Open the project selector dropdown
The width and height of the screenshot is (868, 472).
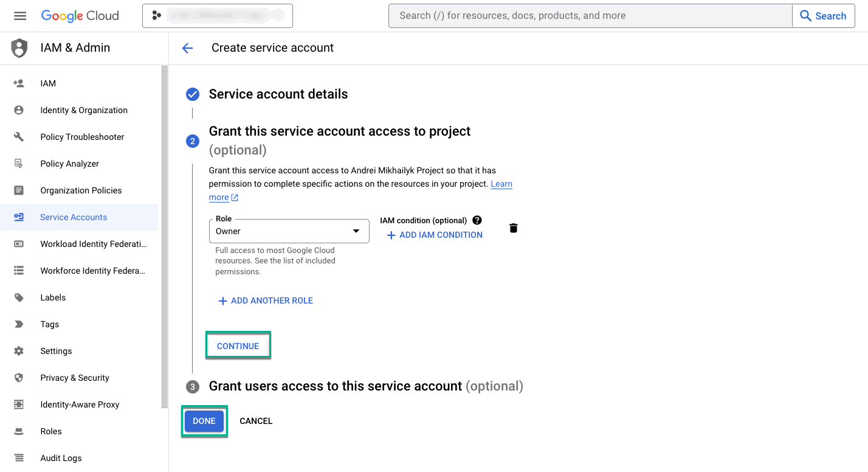tap(217, 16)
